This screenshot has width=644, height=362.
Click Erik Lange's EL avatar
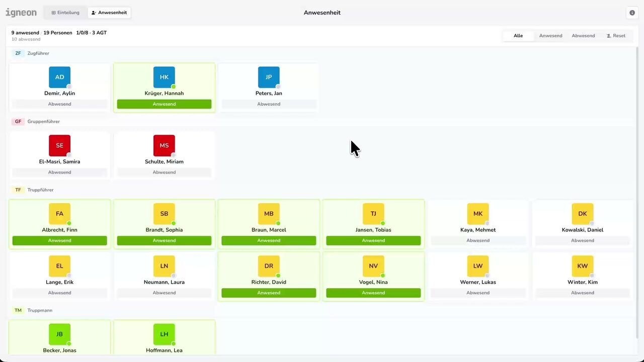59,266
